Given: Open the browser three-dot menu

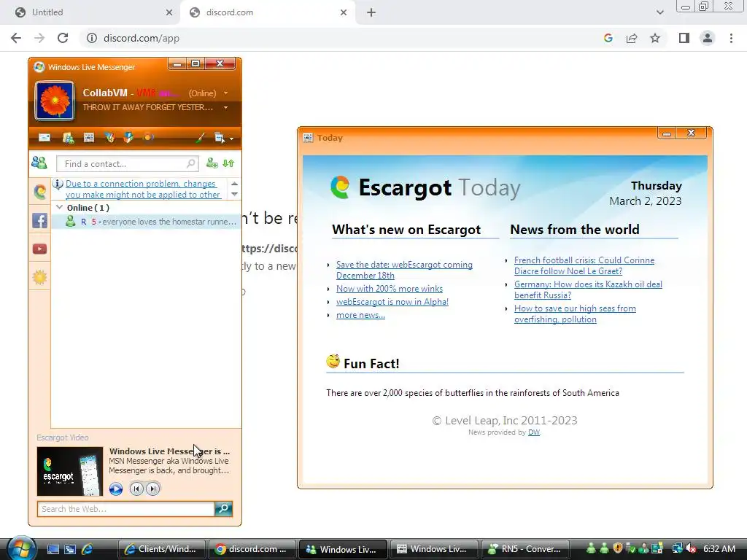Looking at the screenshot, I should click(731, 38).
